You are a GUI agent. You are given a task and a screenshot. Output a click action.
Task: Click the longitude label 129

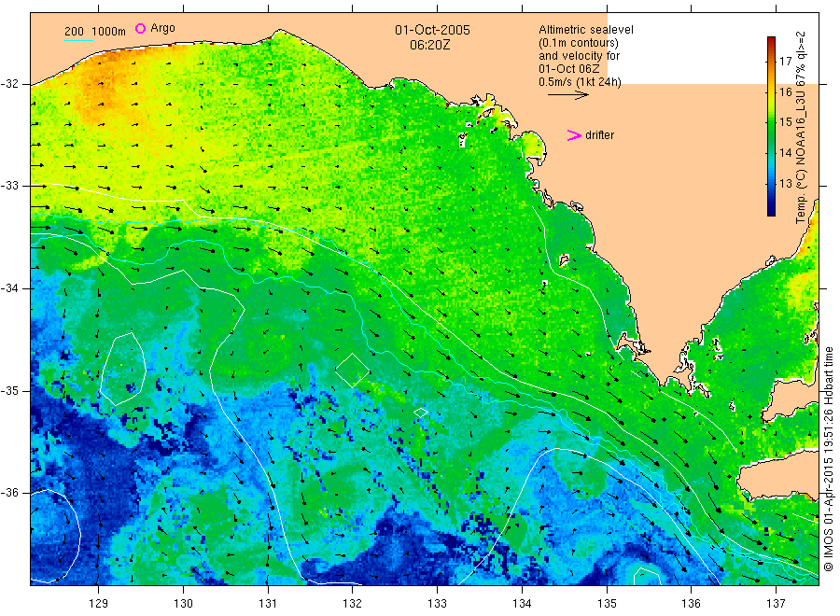click(x=99, y=604)
